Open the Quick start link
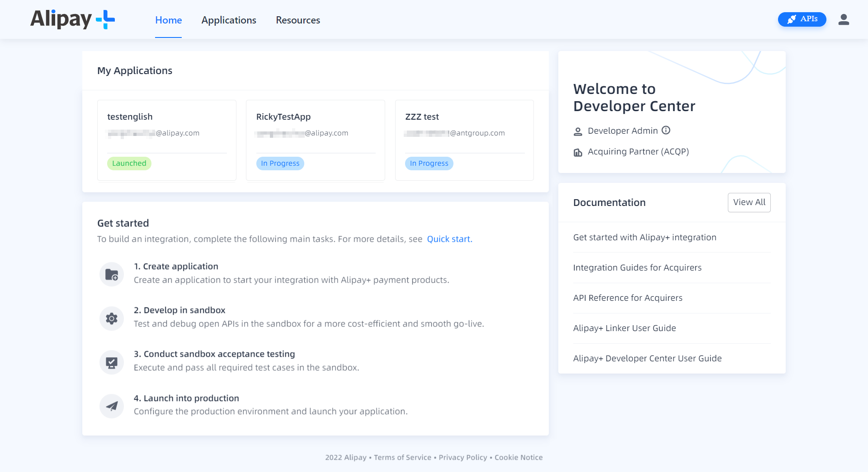Viewport: 868px width, 472px height. (449, 239)
